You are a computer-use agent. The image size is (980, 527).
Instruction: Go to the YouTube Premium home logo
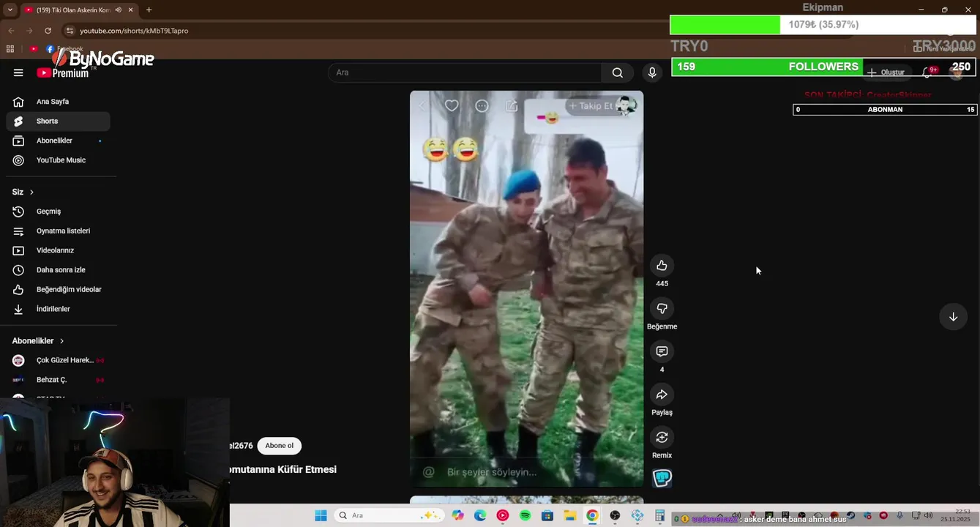pyautogui.click(x=63, y=73)
